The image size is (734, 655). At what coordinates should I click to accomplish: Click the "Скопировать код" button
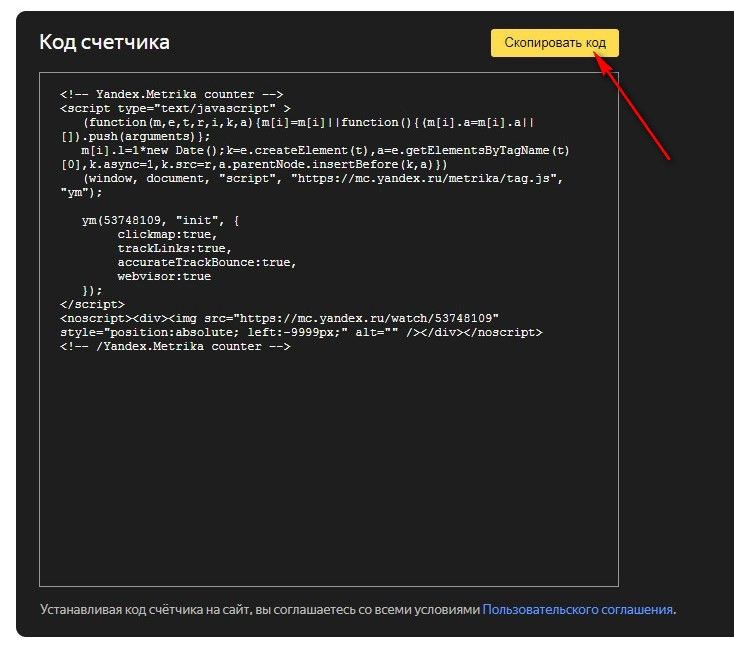pyautogui.click(x=554, y=44)
